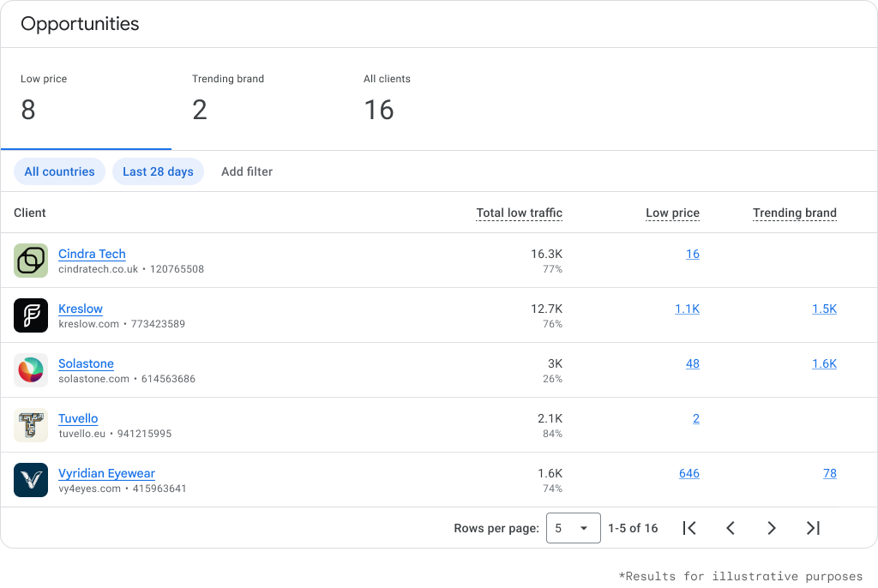This screenshot has width=878, height=588.
Task: Open the Rows per page dropdown
Action: pos(574,528)
